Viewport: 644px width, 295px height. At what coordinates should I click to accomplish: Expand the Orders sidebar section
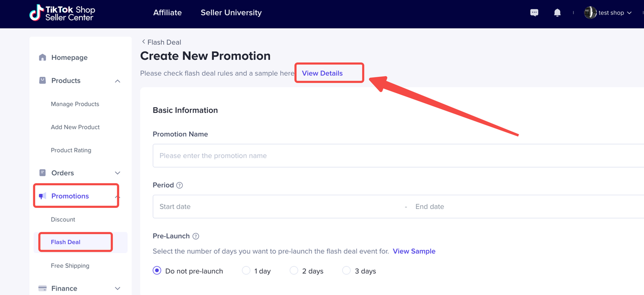click(x=118, y=173)
